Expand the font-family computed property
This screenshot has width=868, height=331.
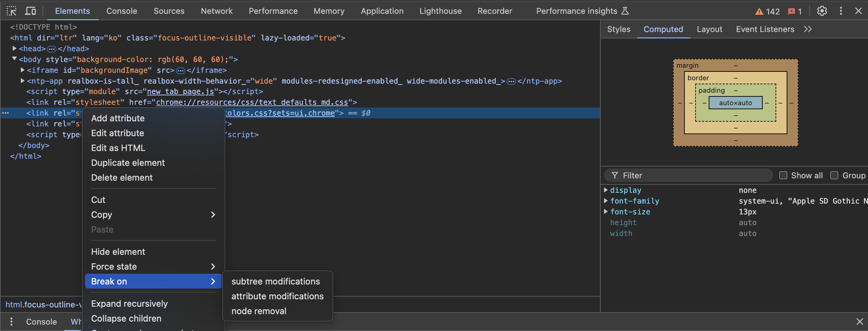coord(606,201)
